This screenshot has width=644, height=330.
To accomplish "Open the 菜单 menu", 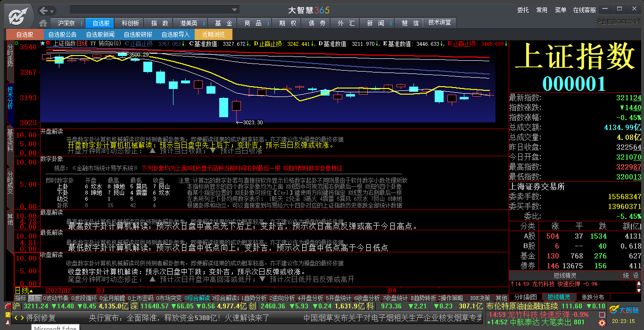I will tap(561, 10).
